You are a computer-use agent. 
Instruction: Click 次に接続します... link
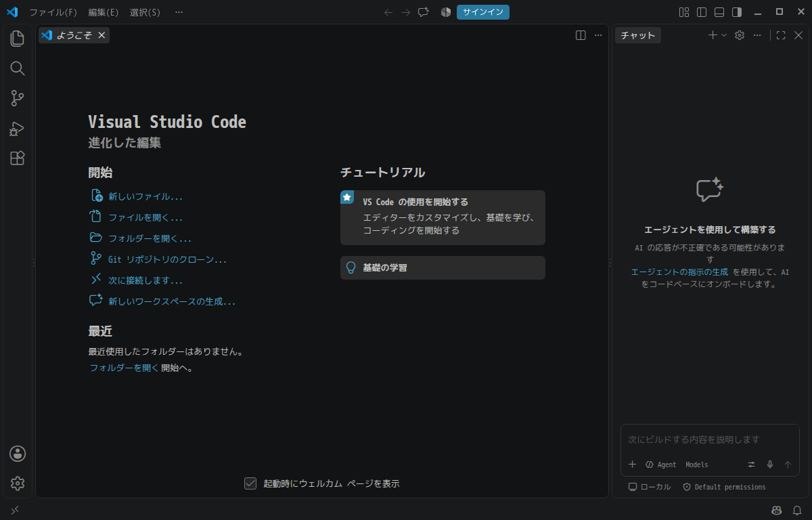tap(145, 280)
